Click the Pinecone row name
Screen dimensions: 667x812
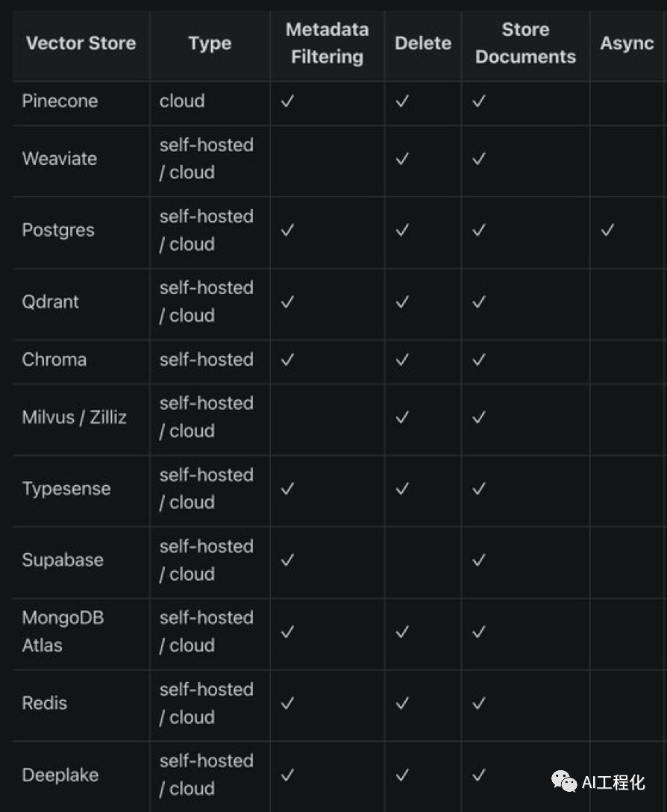[60, 101]
